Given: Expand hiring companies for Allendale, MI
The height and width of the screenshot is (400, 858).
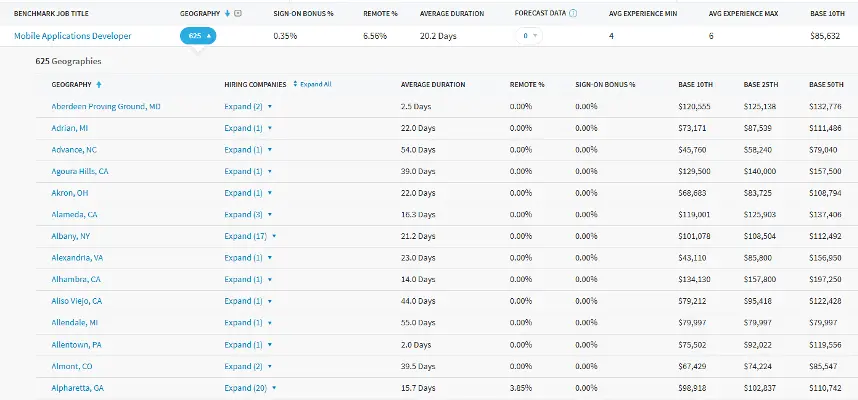Looking at the screenshot, I should point(248,323).
